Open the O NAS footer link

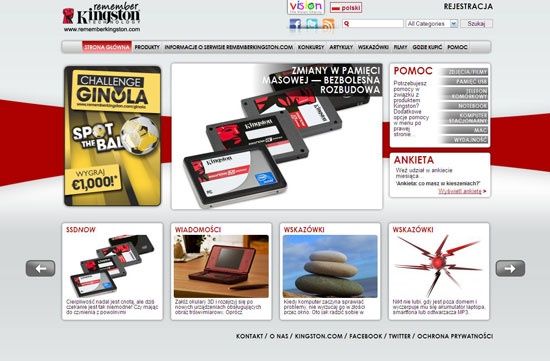(x=279, y=336)
